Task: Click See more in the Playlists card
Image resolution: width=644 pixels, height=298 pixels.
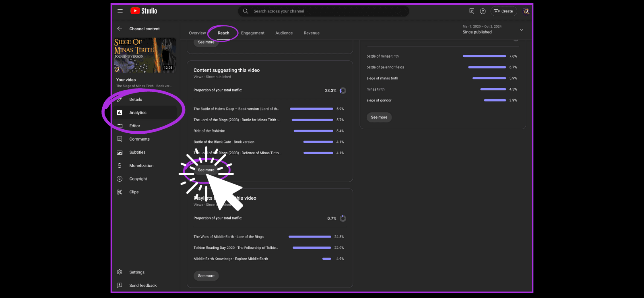Action: [206, 276]
